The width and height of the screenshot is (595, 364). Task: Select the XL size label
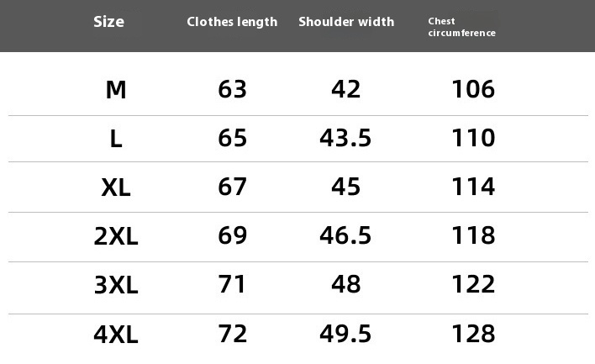pos(116,187)
